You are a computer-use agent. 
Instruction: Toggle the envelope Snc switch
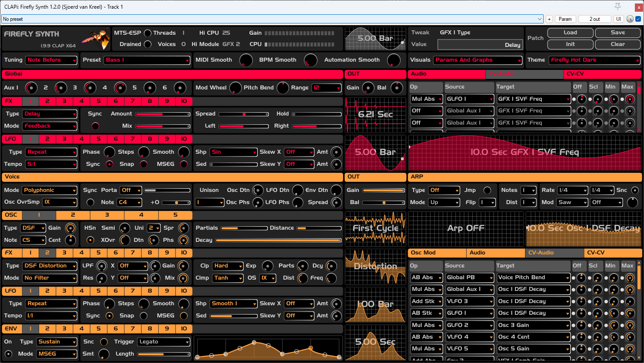click(103, 342)
